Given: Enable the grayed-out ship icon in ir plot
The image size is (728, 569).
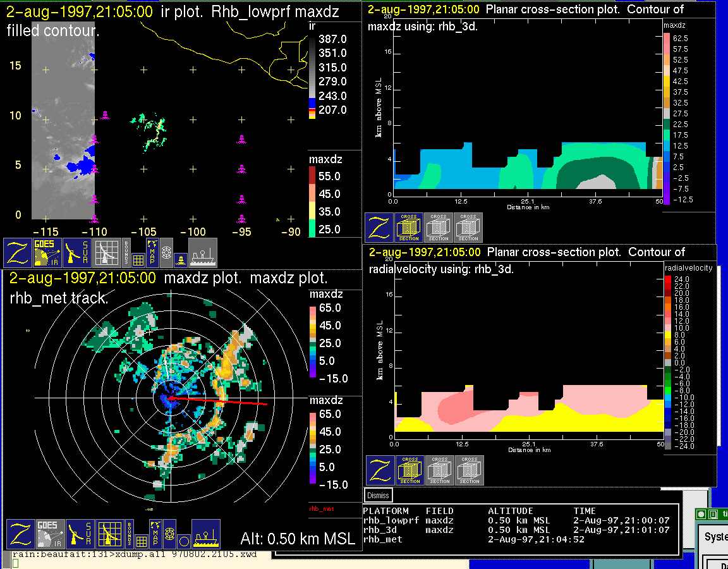Looking at the screenshot, I should tap(202, 253).
